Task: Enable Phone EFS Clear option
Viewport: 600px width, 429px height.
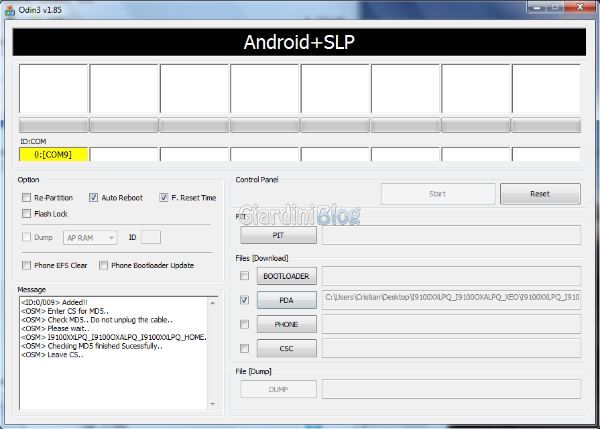Action: (26, 265)
